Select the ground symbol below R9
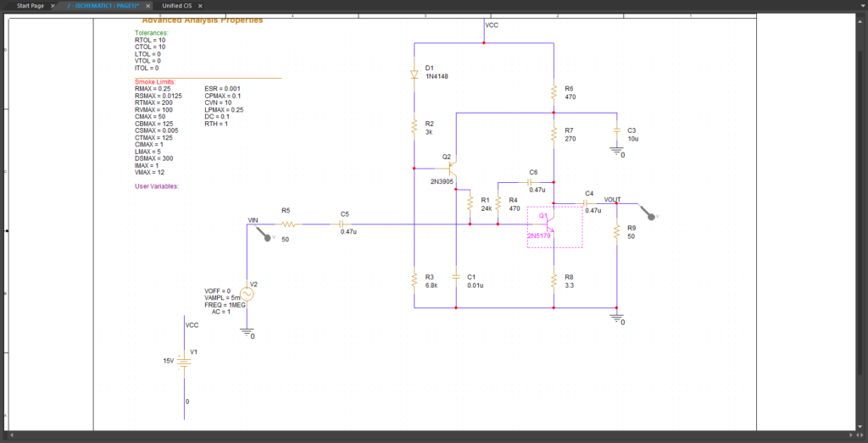The height and width of the screenshot is (443, 868). pyautogui.click(x=616, y=318)
